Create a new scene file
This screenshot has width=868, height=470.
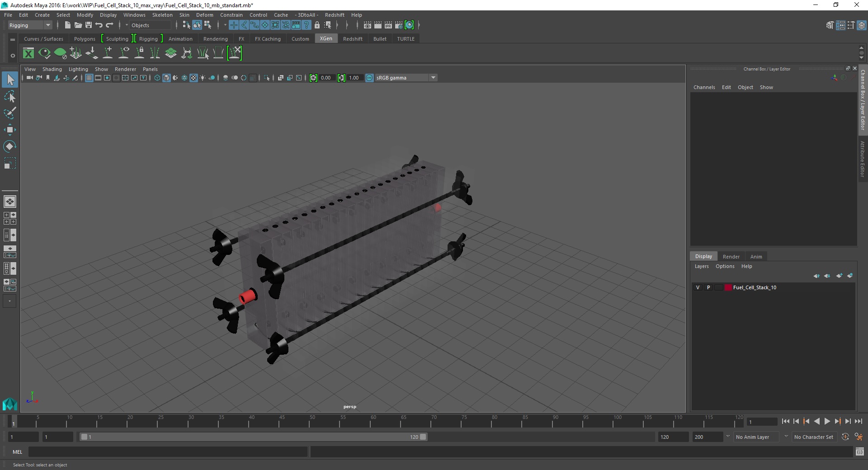click(67, 25)
